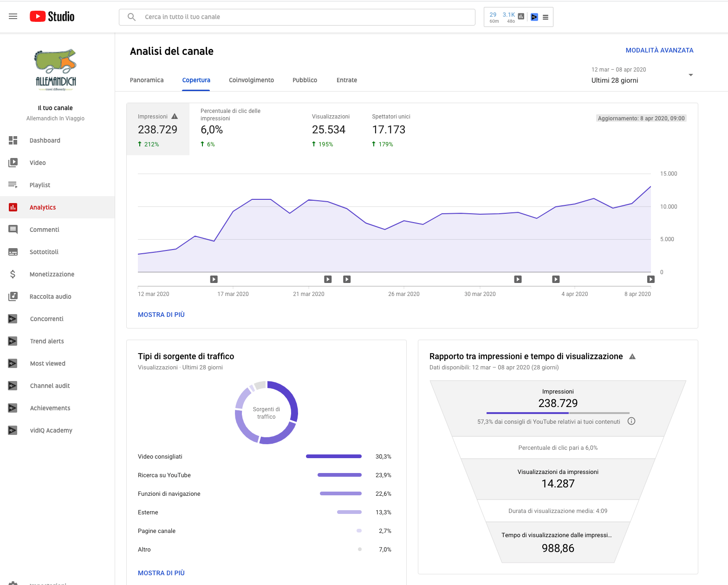Click the YouTube Studio logo
Image resolution: width=728 pixels, height=585 pixels.
52,16
